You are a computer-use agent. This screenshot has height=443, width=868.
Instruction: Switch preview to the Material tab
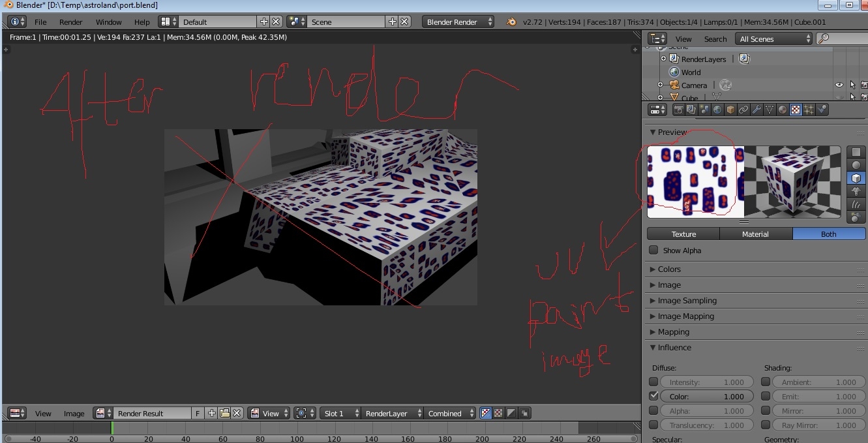point(756,234)
